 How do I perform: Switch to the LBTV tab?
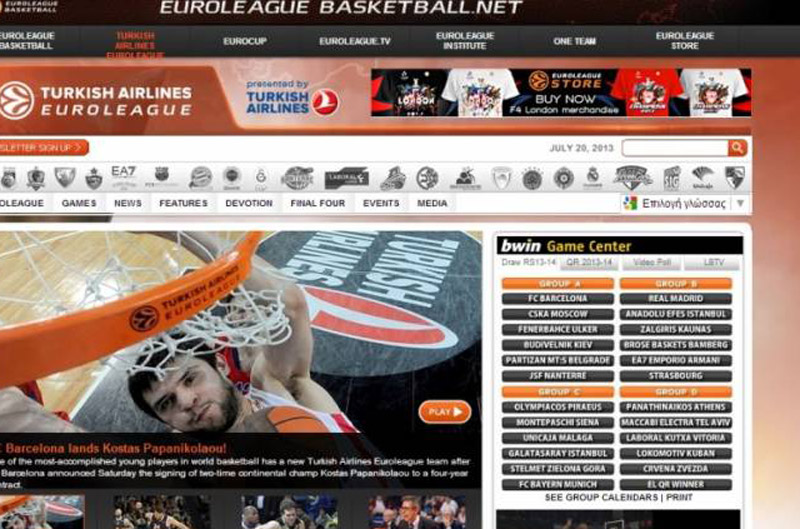tap(713, 262)
